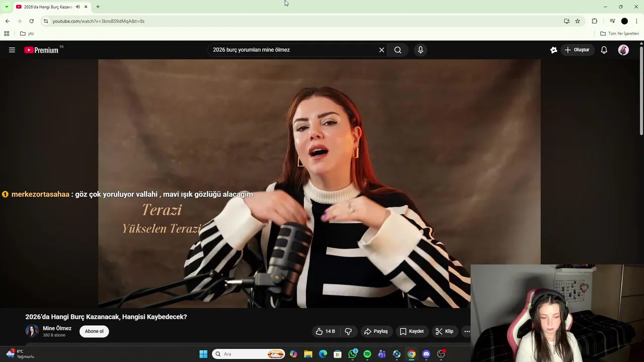Viewport: 644px width, 362px height.
Task: Open Mine Ölmez channel avatar
Action: click(32, 331)
